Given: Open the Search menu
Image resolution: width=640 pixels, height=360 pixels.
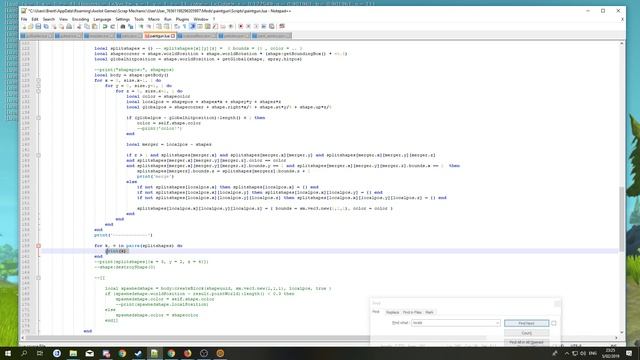Looking at the screenshot, I should [49, 19].
